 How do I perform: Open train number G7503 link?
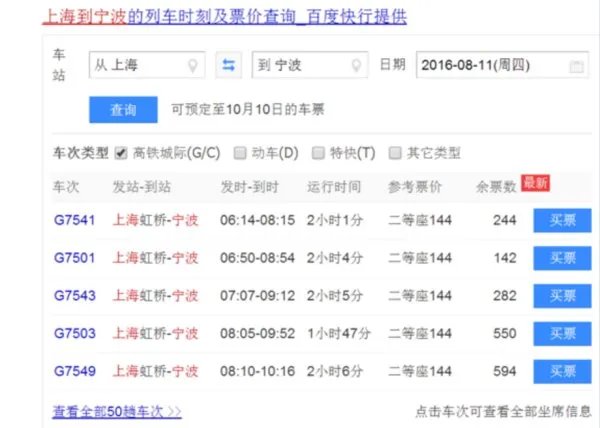point(75,334)
